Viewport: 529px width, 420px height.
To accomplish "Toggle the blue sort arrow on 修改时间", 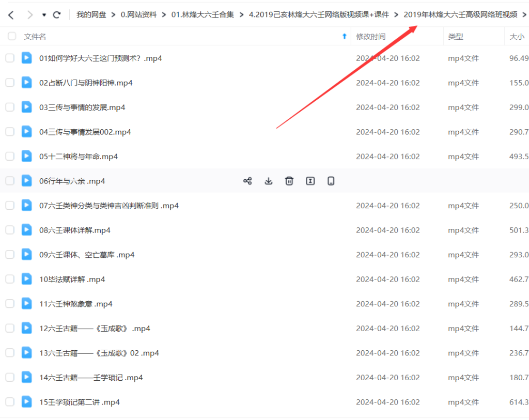I will 344,36.
